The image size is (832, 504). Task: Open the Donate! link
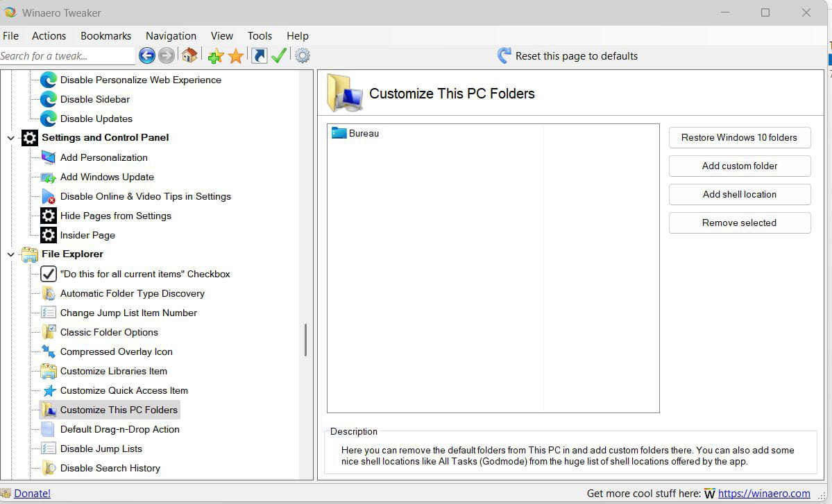pos(33,494)
